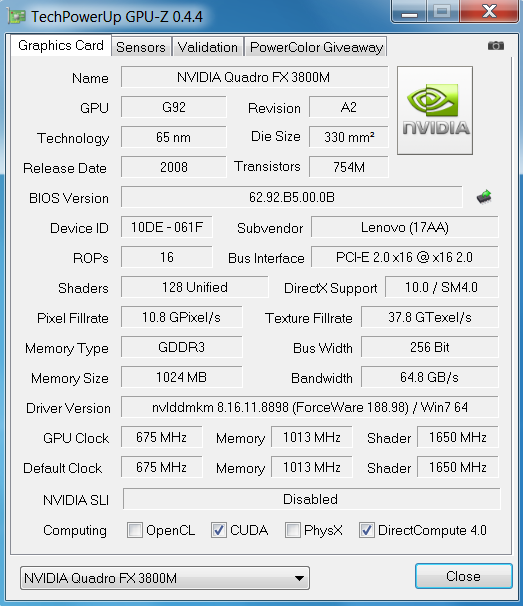Open the Validation tab
This screenshot has height=606, width=523.
click(x=208, y=47)
